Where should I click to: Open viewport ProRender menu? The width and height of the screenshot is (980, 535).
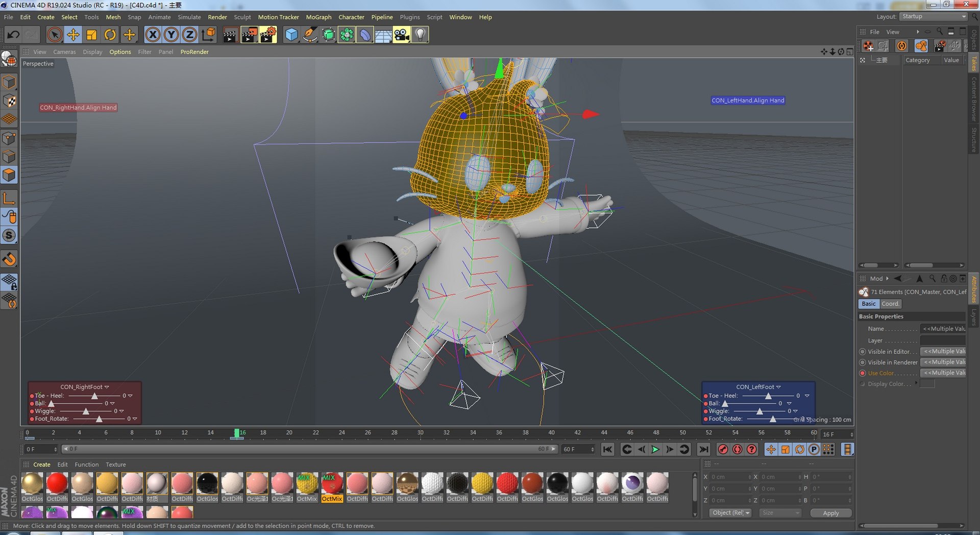(x=194, y=52)
